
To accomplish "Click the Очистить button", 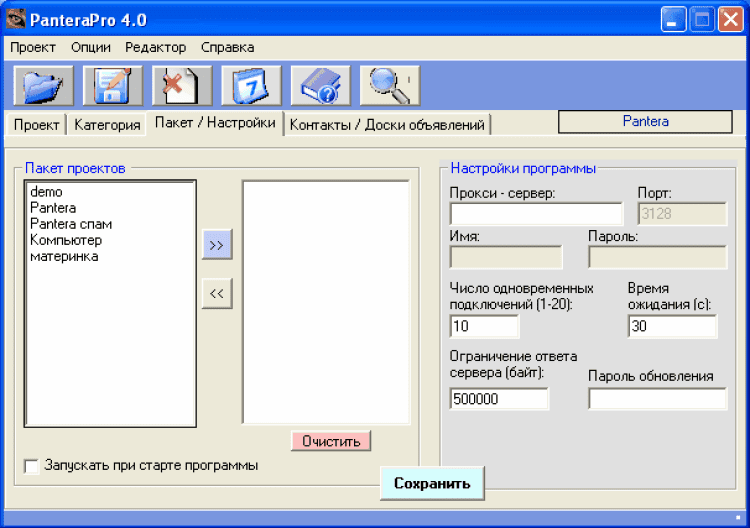I will click(331, 441).
